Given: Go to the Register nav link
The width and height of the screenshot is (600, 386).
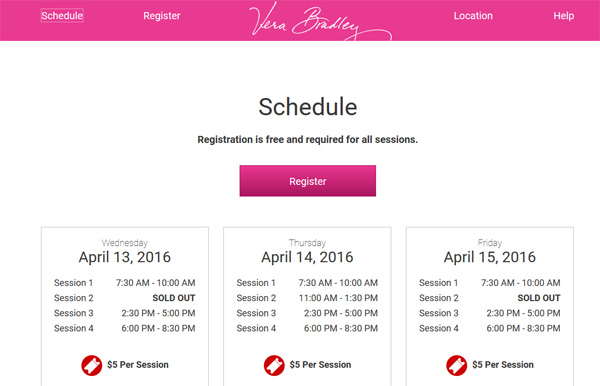Looking at the screenshot, I should point(161,16).
